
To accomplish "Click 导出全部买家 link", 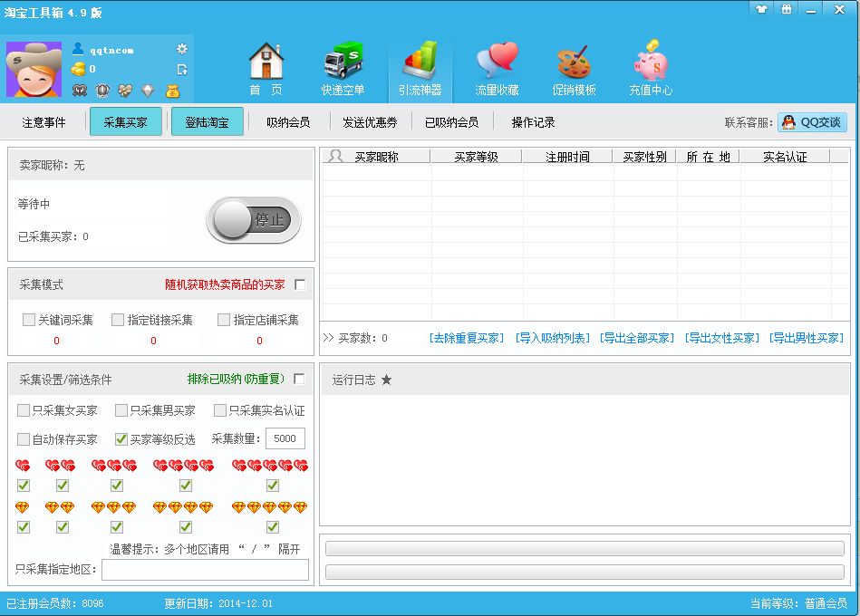I will point(637,338).
